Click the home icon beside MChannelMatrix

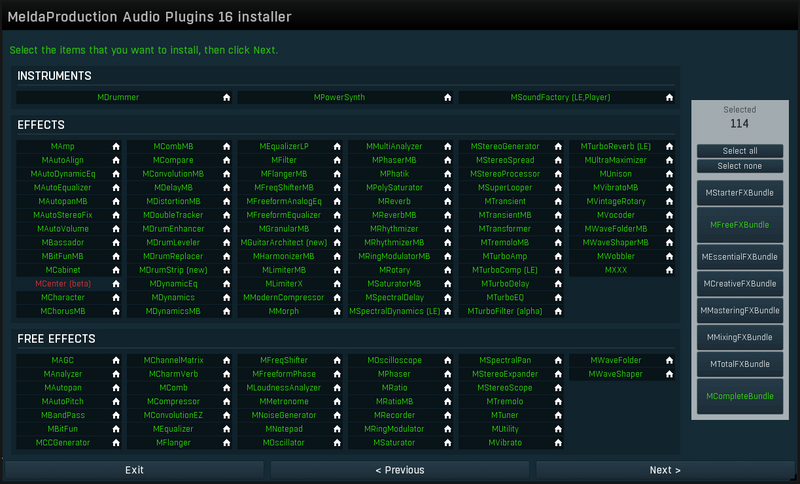pos(227,360)
